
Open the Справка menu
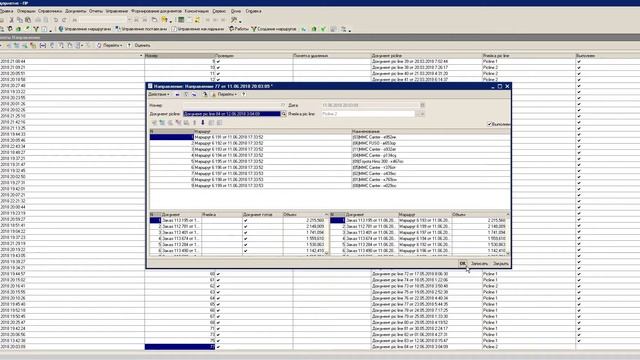pos(253,11)
